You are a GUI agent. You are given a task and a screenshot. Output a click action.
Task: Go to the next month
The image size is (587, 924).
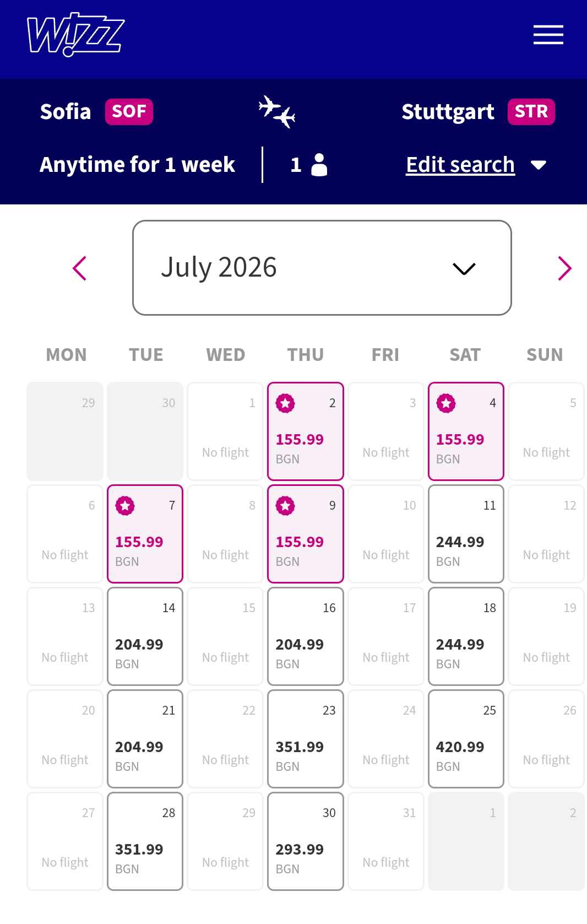coord(564,268)
